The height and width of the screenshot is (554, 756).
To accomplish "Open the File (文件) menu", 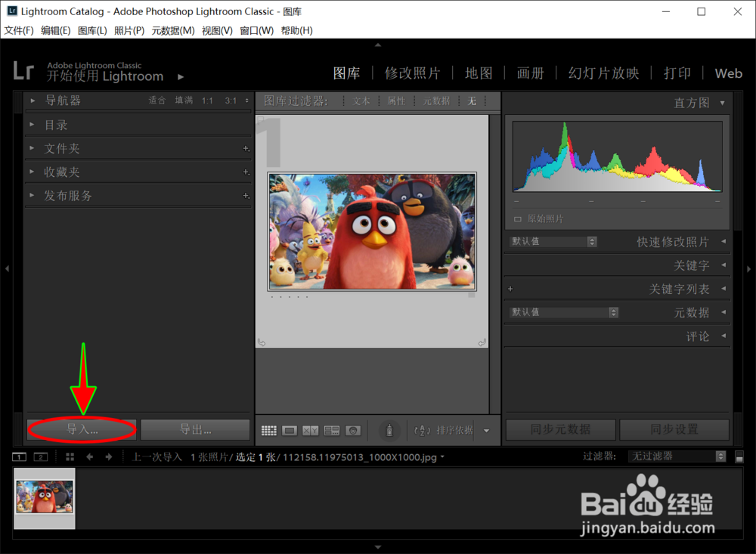I will 19,30.
